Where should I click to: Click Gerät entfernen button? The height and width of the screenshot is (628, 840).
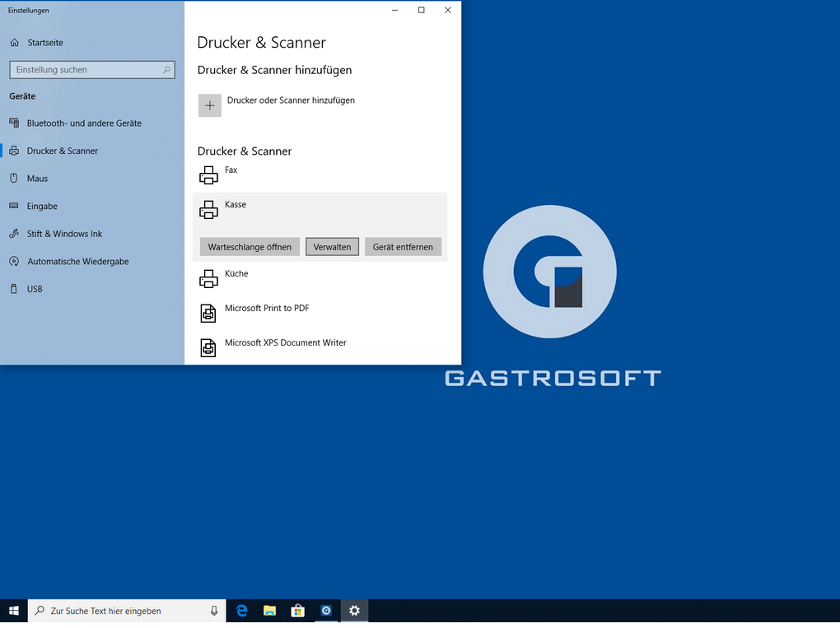(403, 247)
